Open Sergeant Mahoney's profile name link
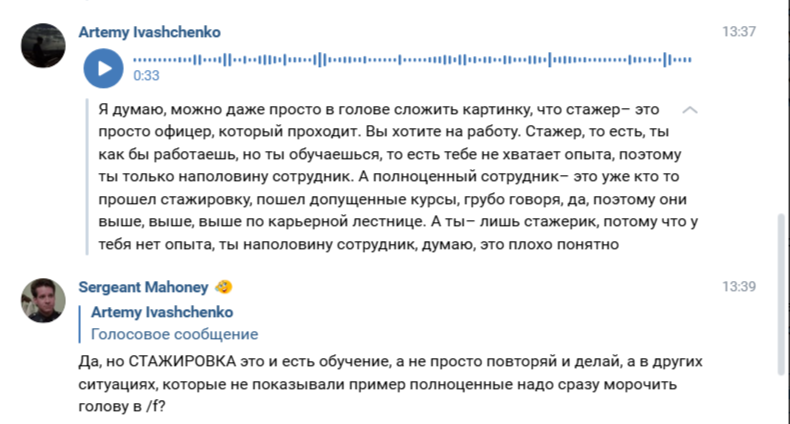 tap(143, 287)
